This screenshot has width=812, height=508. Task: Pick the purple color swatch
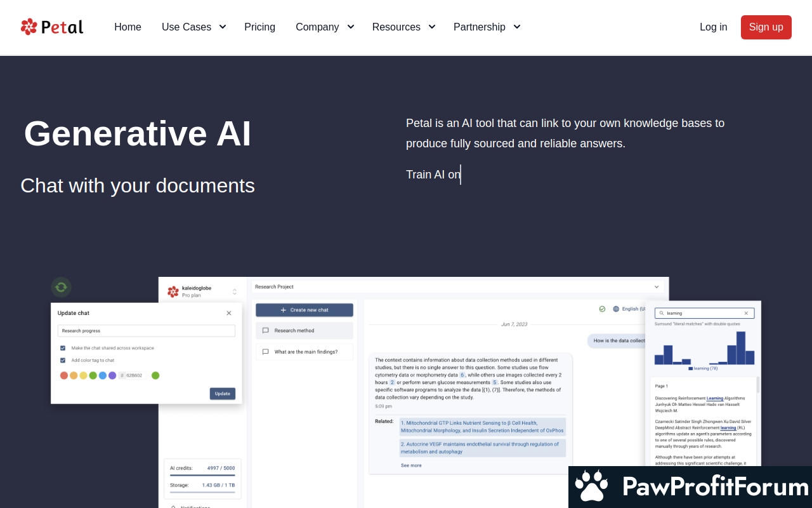(112, 375)
